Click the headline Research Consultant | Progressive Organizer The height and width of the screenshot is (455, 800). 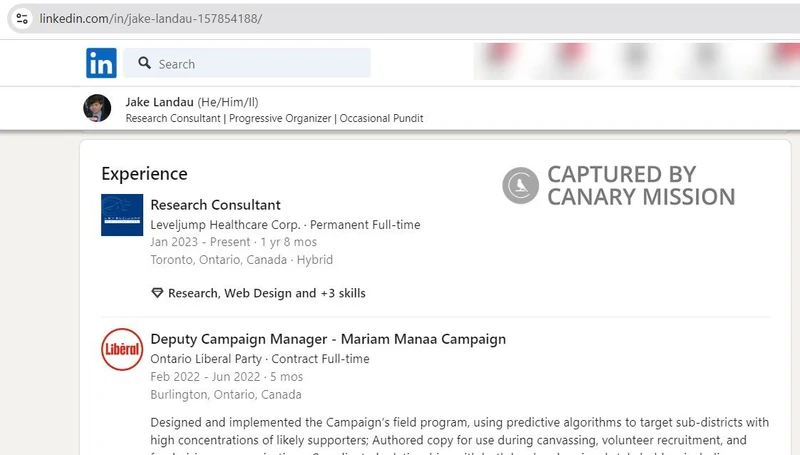pos(274,118)
